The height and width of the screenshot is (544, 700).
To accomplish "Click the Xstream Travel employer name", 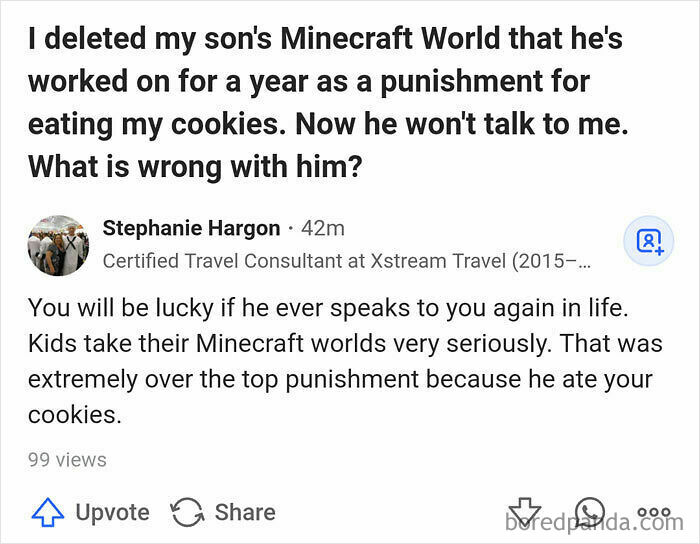I will pyautogui.click(x=436, y=262).
